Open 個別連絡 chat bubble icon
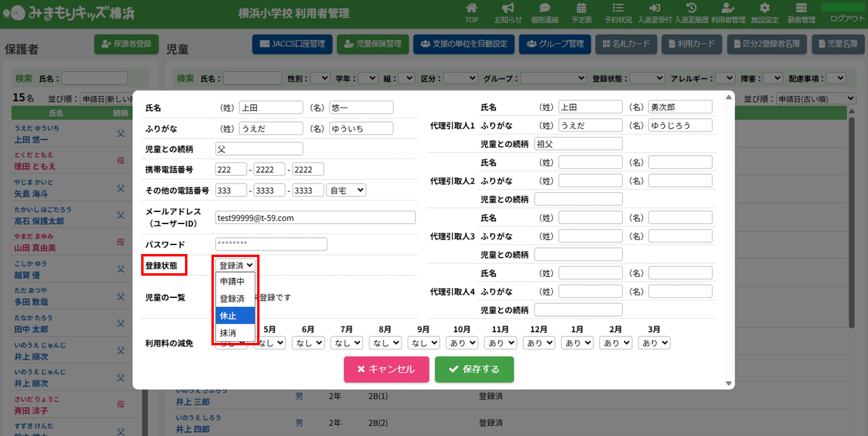This screenshot has width=868, height=436. [x=545, y=13]
